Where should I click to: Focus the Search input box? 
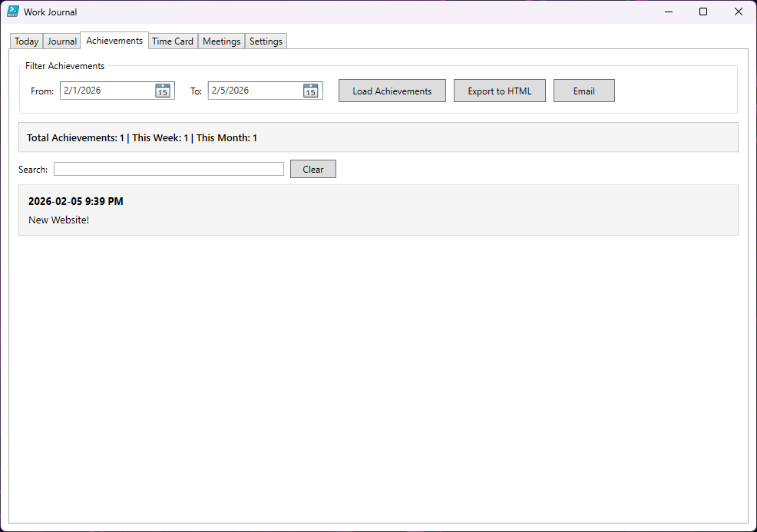coord(169,169)
